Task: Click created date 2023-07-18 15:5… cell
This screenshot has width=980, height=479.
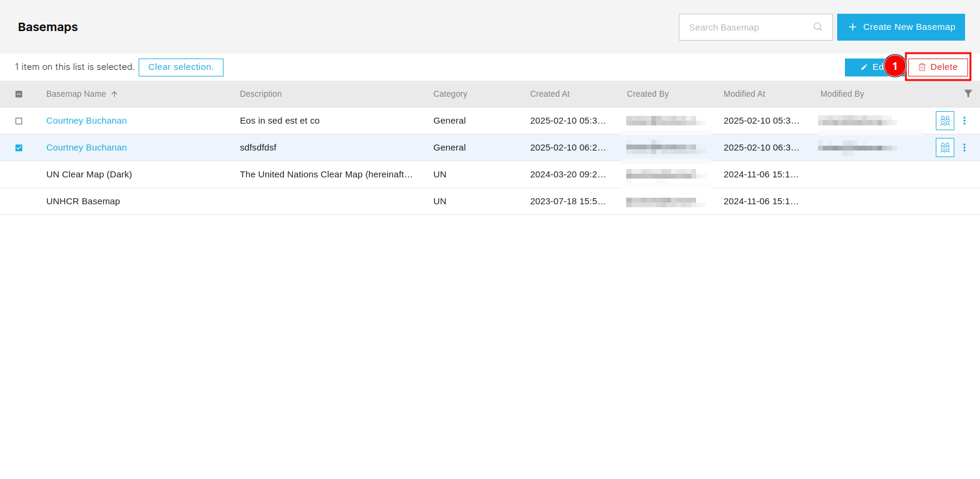Action: click(x=568, y=201)
